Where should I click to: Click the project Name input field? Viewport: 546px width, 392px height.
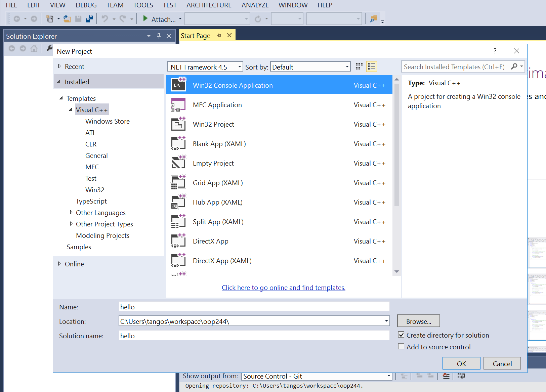(x=254, y=307)
